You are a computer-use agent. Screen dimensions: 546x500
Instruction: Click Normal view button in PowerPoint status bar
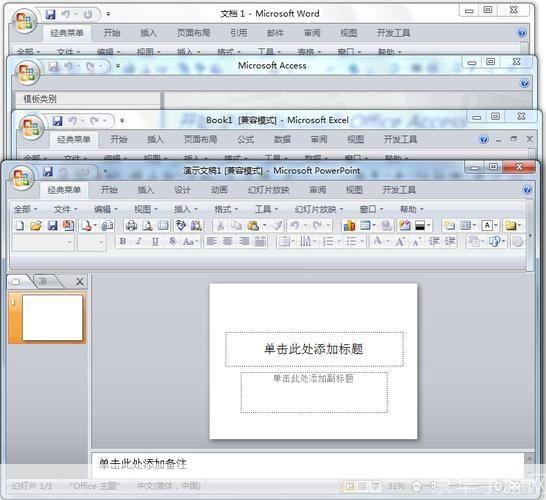point(349,486)
